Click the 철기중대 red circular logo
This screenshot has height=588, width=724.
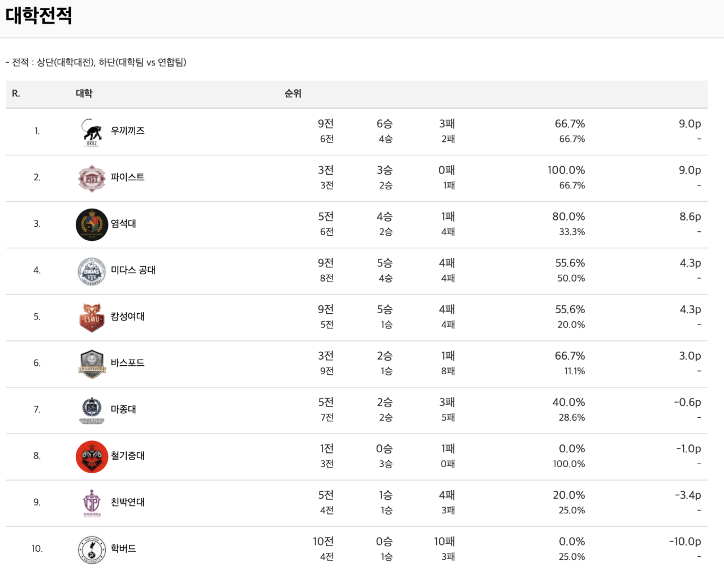tap(92, 456)
